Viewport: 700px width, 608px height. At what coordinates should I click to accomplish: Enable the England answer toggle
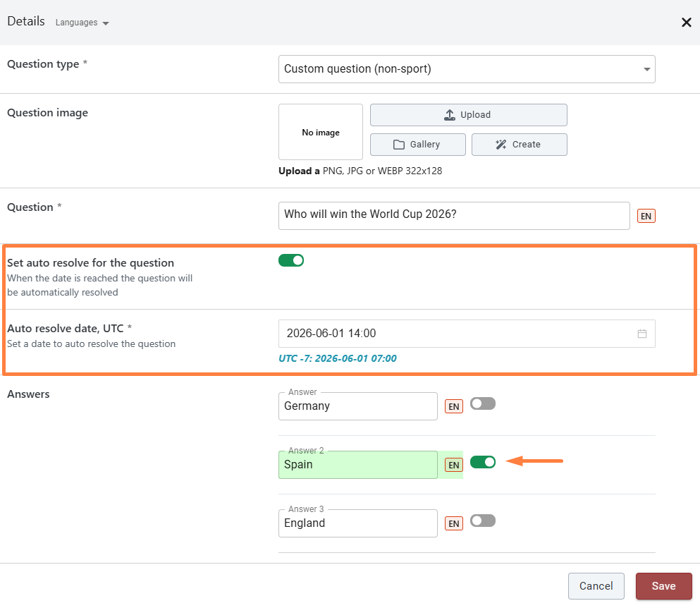[483, 521]
